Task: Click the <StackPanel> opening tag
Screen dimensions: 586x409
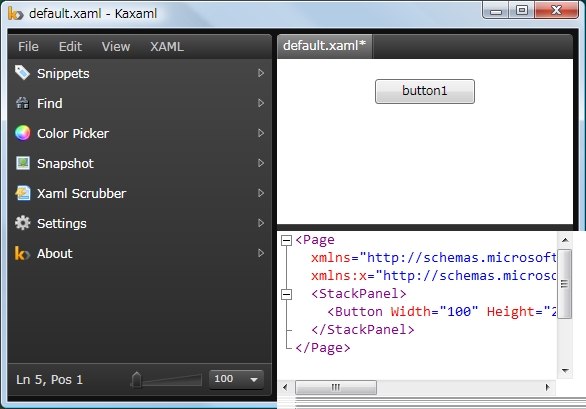Action: click(359, 294)
